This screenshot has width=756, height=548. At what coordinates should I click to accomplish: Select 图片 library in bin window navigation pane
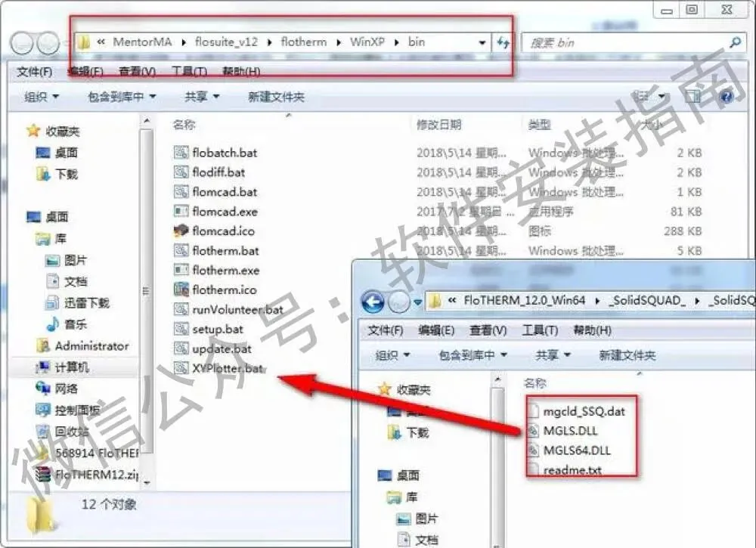pyautogui.click(x=75, y=260)
